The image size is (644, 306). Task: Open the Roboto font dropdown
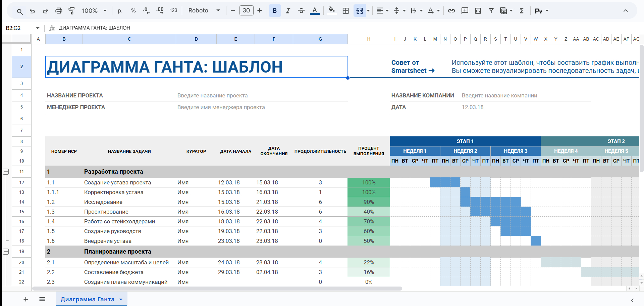click(204, 11)
